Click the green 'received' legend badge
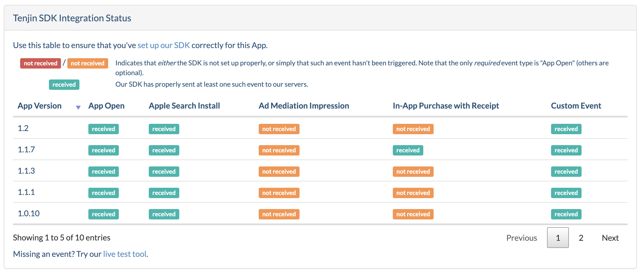The image size is (644, 275). tap(64, 85)
